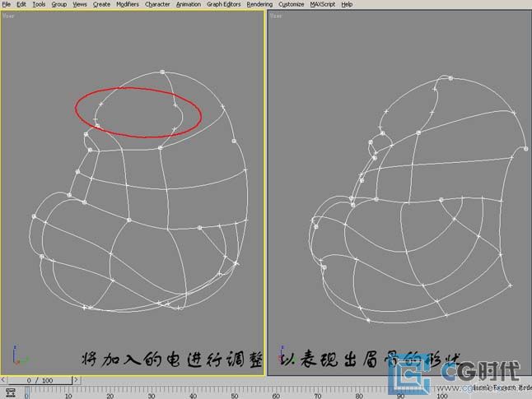
Task: Open the File menu
Action: (x=6, y=4)
